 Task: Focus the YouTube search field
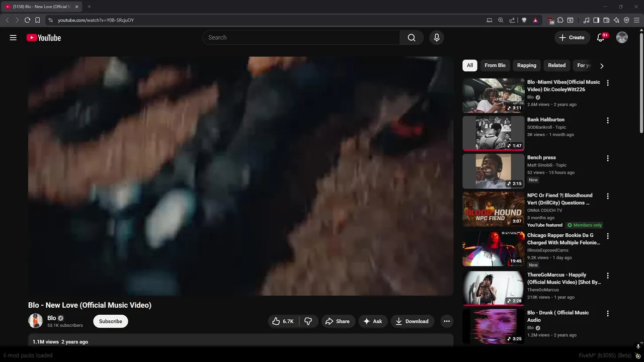(x=301, y=38)
